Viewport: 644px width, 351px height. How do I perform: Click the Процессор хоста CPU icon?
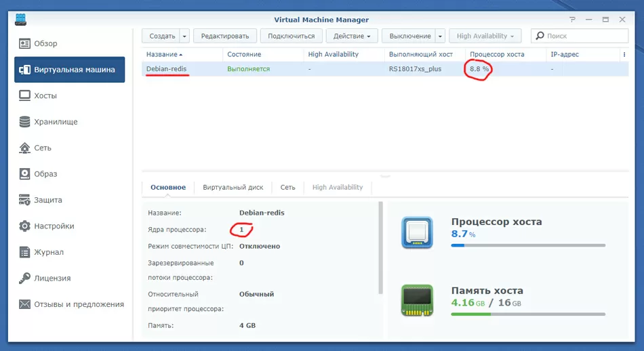pyautogui.click(x=417, y=232)
